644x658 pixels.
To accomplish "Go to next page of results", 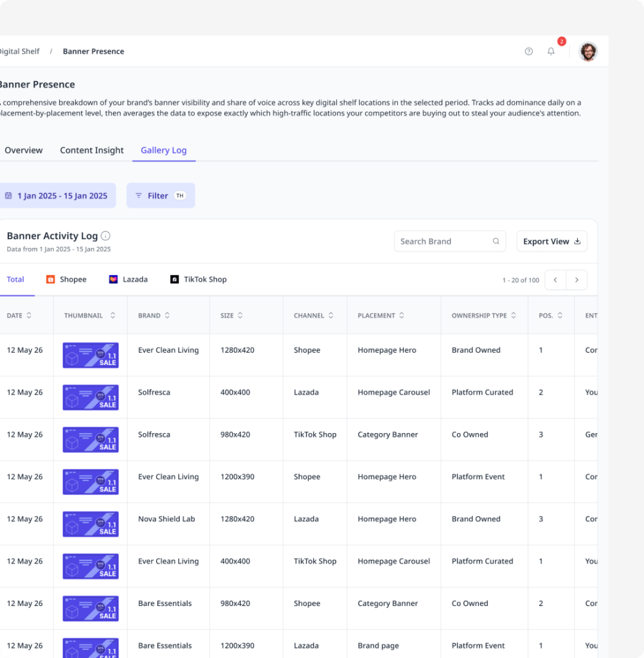I will tap(577, 280).
